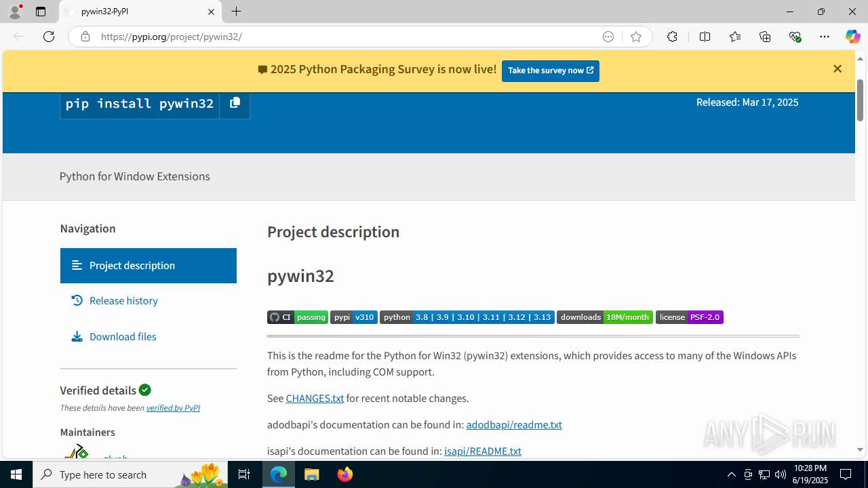Dismiss the Packaging Survey banner
The image size is (868, 488).
pyautogui.click(x=837, y=69)
